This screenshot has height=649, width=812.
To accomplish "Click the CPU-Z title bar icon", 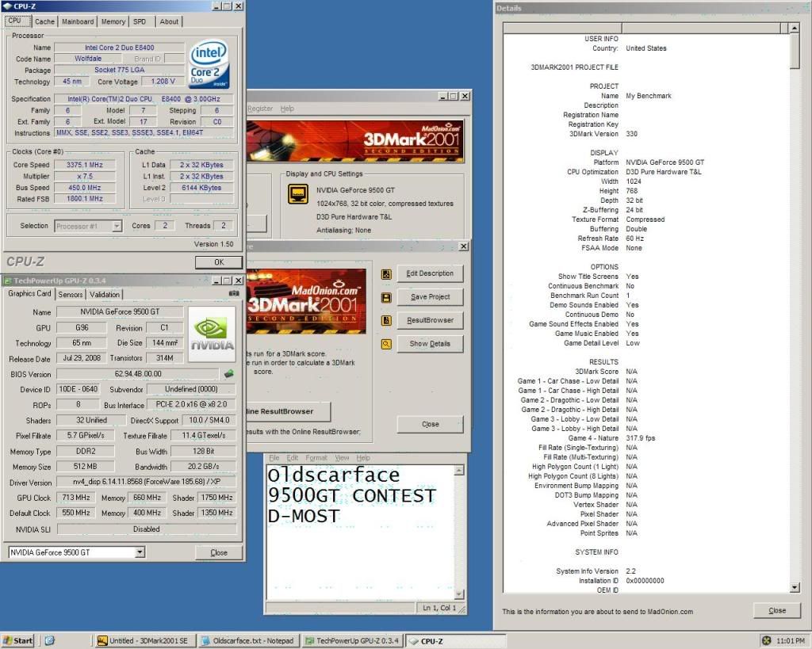I will click(7, 6).
